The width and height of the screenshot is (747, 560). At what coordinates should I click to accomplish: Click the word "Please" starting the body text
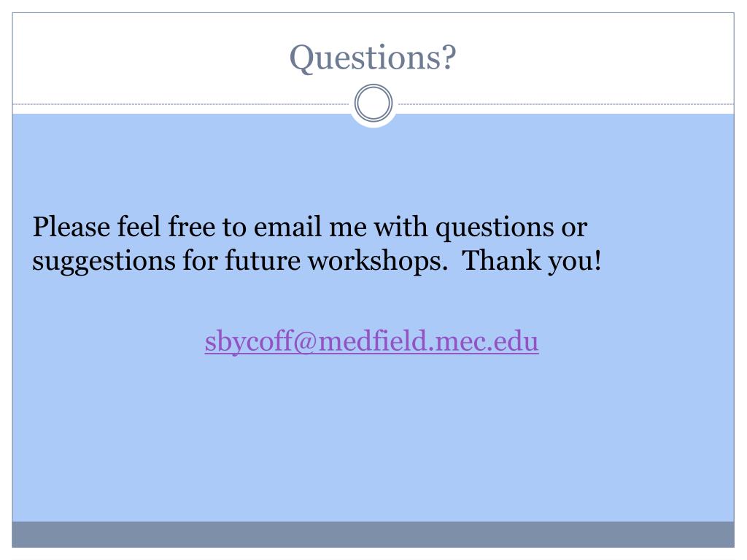71,227
